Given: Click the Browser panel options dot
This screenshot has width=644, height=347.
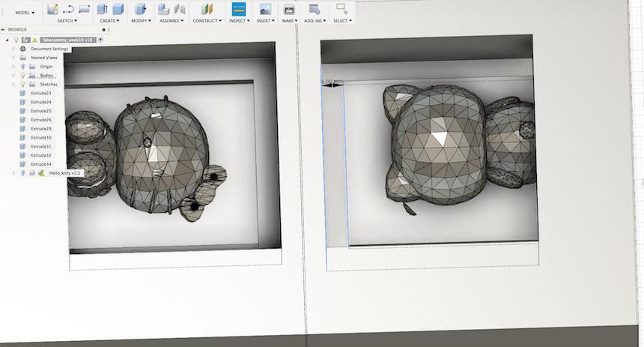Looking at the screenshot, I should (104, 29).
